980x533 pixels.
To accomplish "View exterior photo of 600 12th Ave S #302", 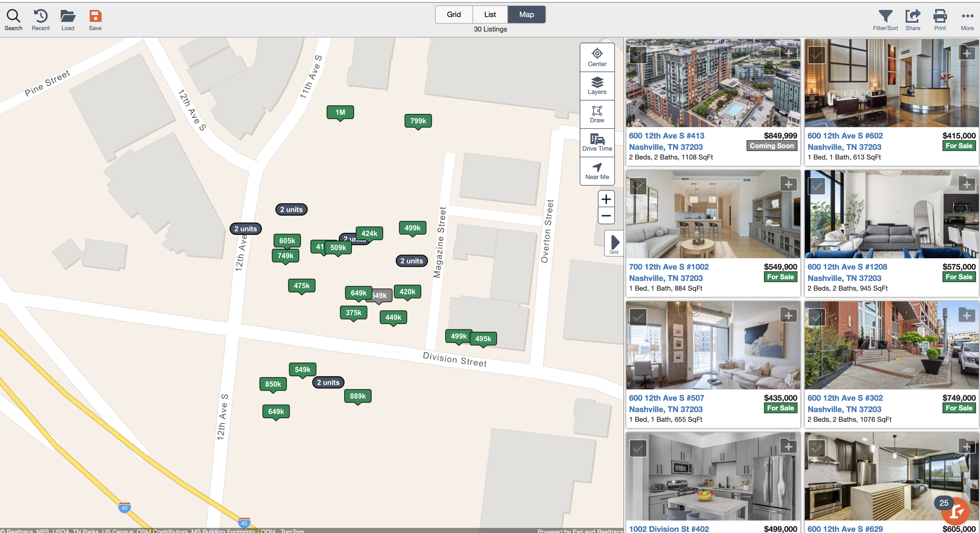I will (x=892, y=345).
